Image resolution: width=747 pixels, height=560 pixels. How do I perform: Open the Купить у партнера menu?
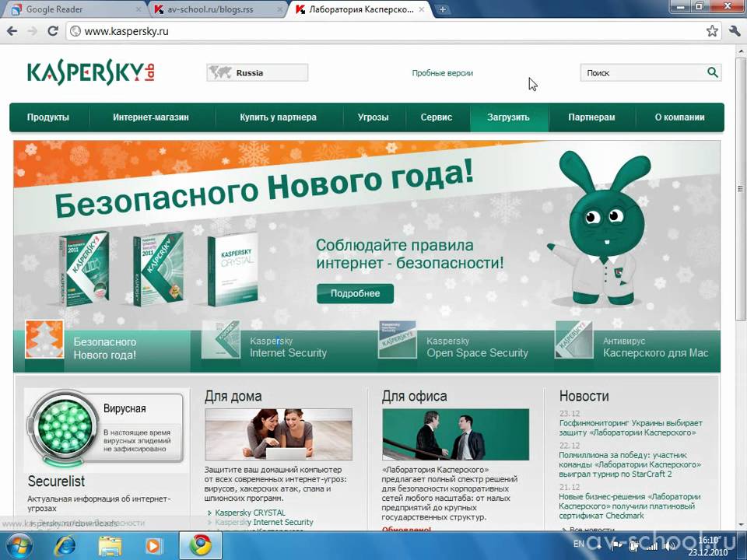(279, 117)
